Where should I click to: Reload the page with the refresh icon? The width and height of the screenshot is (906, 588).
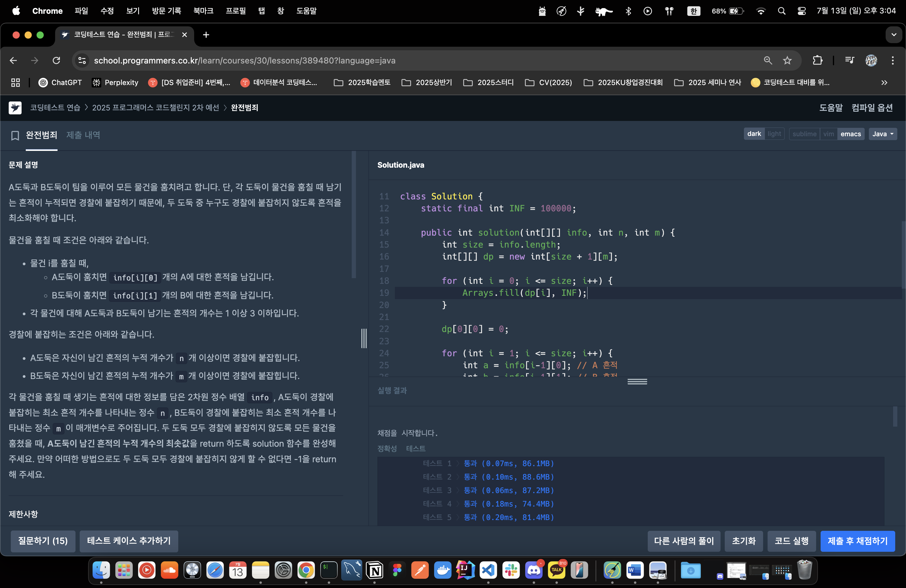pyautogui.click(x=56, y=60)
